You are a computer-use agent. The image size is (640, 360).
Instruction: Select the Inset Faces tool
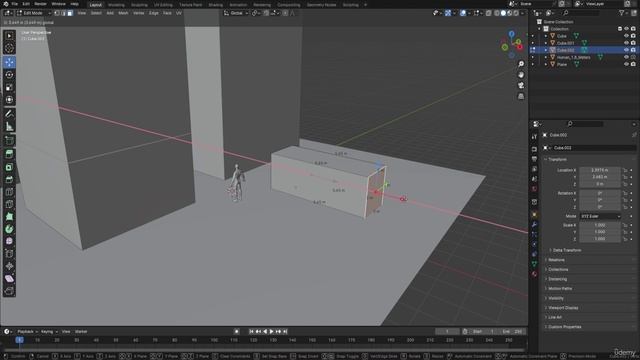(x=9, y=167)
